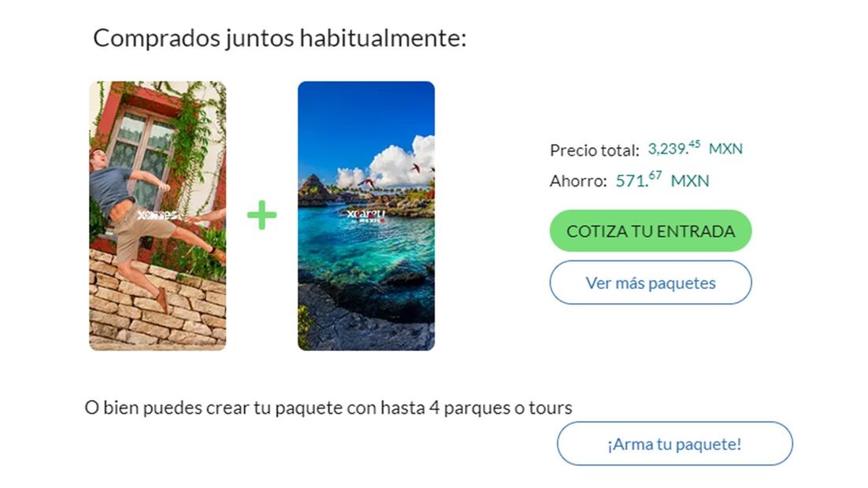The height and width of the screenshot is (488, 868).
Task: Click the Precio total label
Action: tap(595, 150)
